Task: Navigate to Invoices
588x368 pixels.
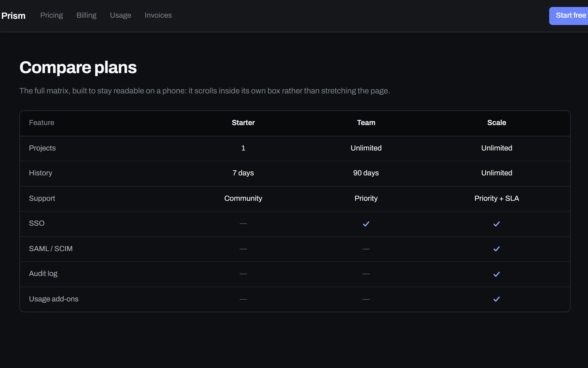Action: pyautogui.click(x=158, y=15)
